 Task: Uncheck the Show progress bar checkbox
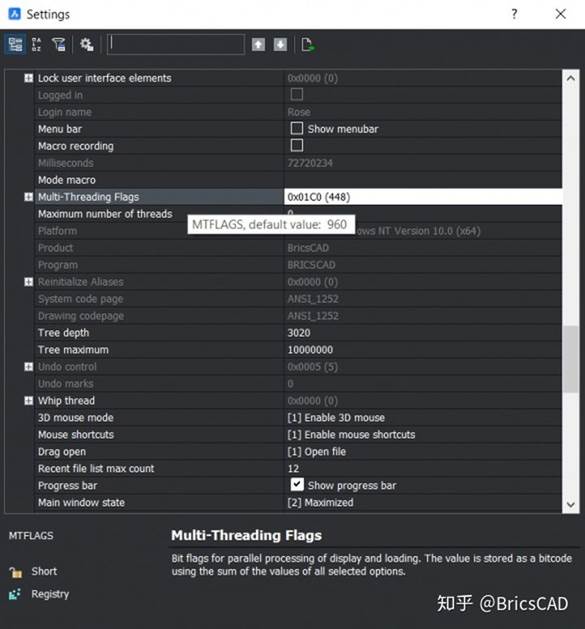(x=297, y=485)
